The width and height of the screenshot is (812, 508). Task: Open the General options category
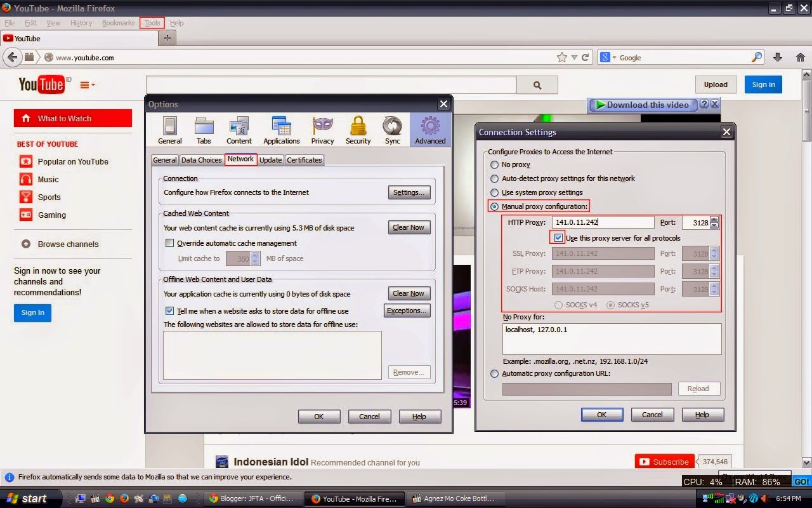pyautogui.click(x=169, y=130)
